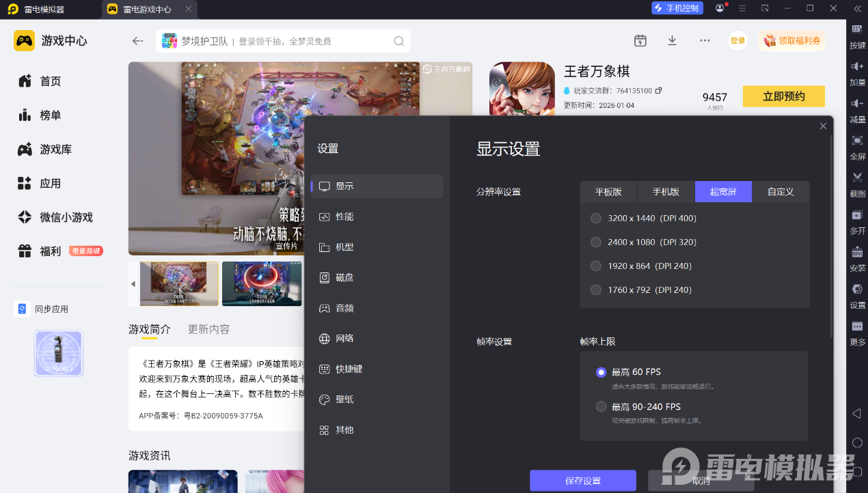Enter fullscreen using the 全屏 icon
Viewport: 868px width, 493px height.
(857, 141)
